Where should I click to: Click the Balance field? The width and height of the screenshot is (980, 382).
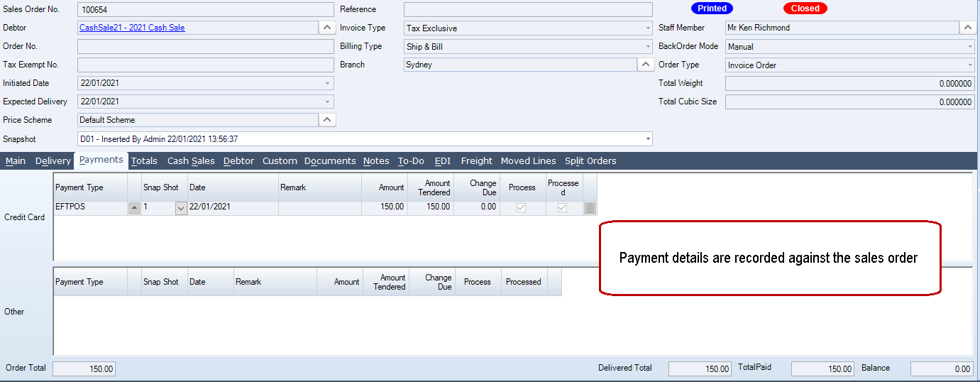pyautogui.click(x=942, y=369)
